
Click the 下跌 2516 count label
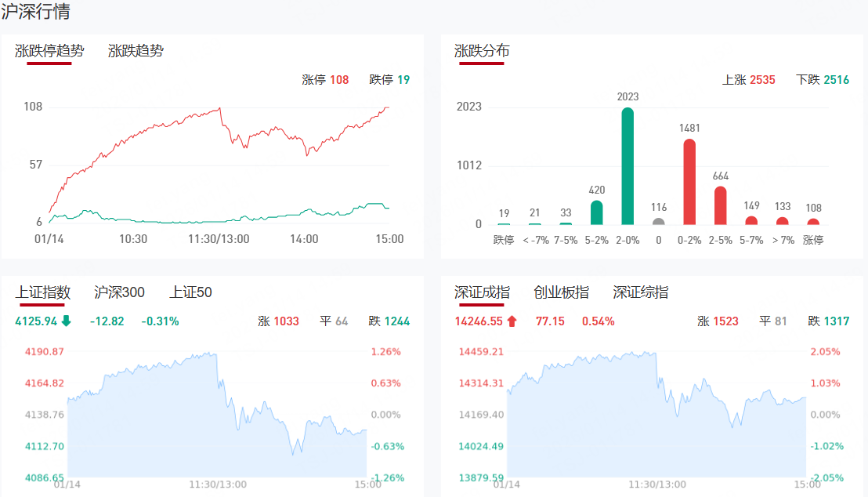click(x=822, y=79)
